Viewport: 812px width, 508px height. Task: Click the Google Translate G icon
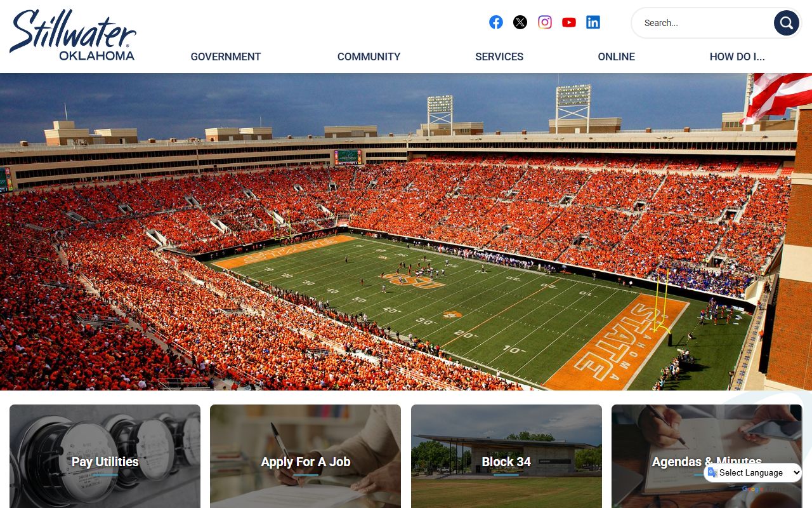coord(712,473)
